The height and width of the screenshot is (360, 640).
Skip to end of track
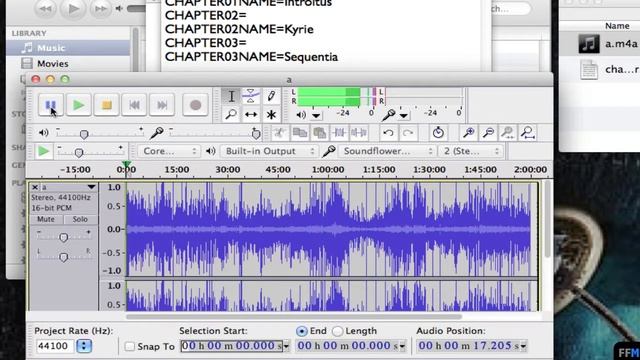point(162,105)
